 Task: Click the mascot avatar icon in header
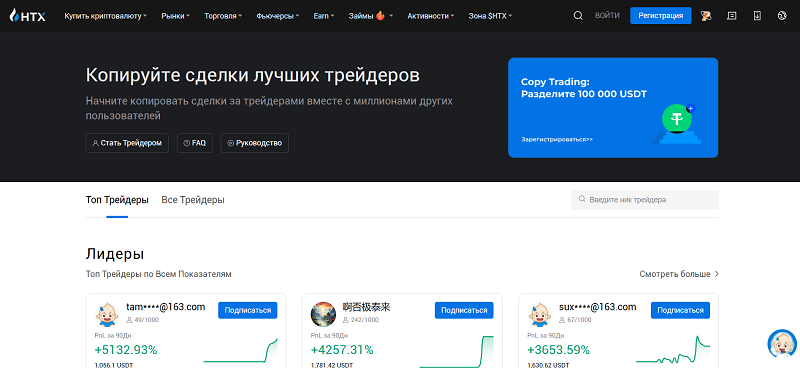(706, 16)
